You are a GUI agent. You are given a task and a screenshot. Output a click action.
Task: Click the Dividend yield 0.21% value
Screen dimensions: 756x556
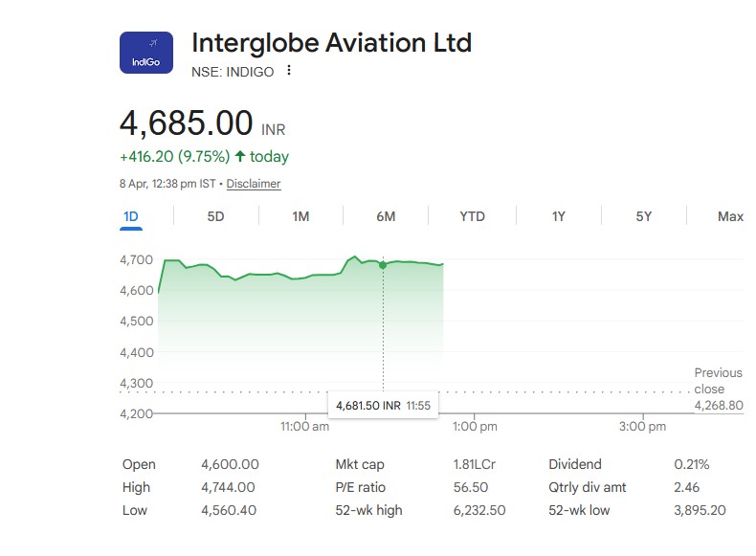click(691, 464)
